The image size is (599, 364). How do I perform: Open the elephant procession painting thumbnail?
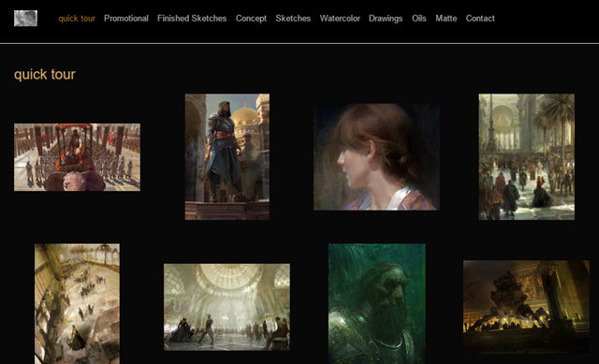pyautogui.click(x=77, y=157)
